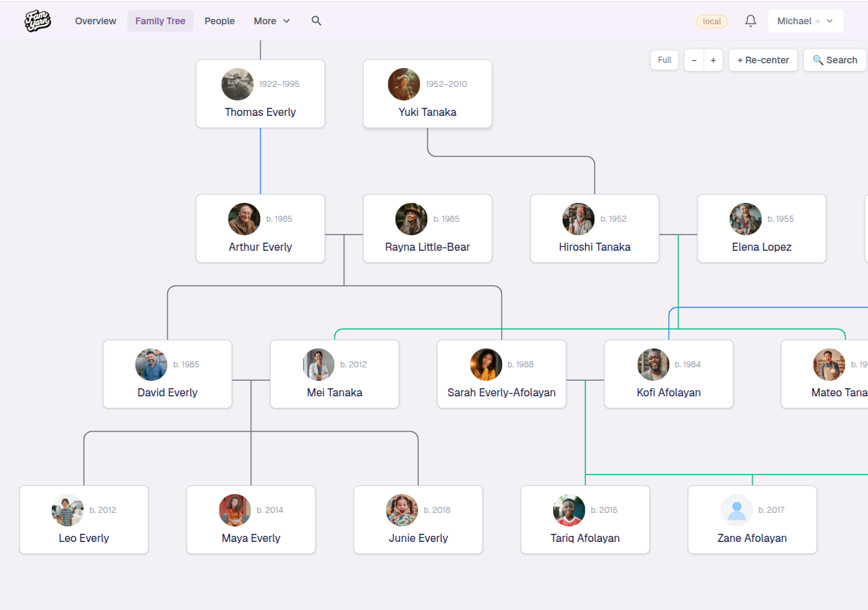Viewport: 868px width, 610px height.
Task: Click Hiroshi Tanaka's avatar
Action: point(579,219)
